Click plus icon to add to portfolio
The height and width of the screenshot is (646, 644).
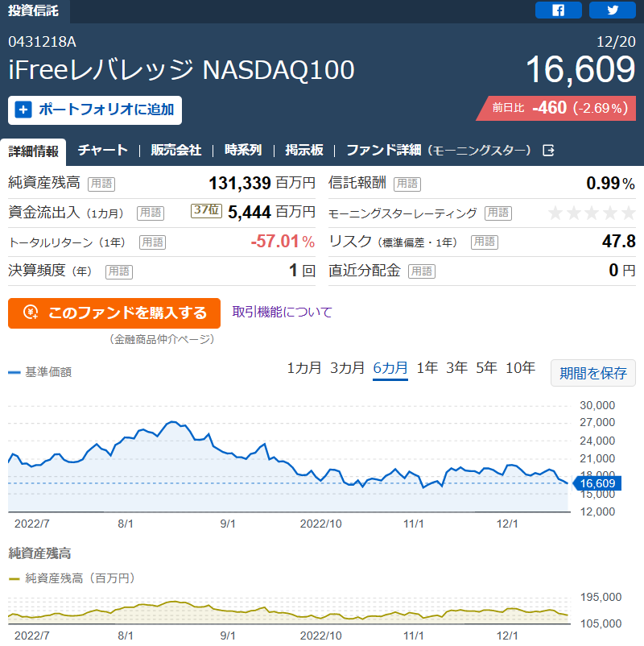(23, 110)
